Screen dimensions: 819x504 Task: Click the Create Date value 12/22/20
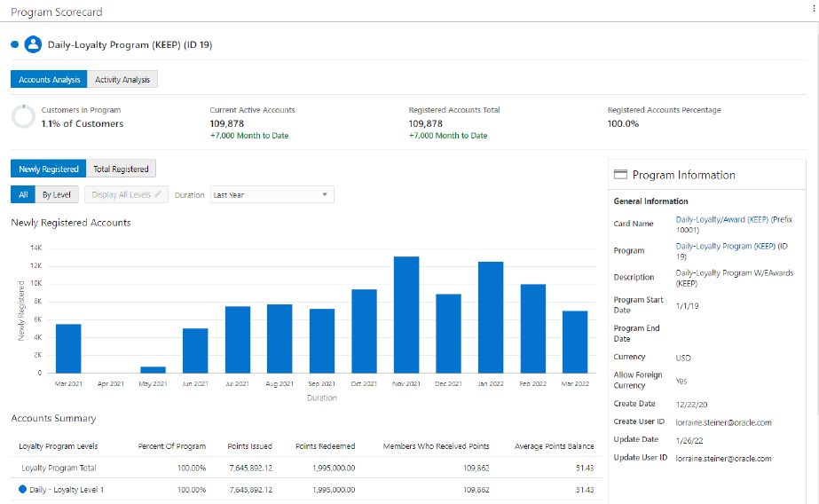point(691,405)
